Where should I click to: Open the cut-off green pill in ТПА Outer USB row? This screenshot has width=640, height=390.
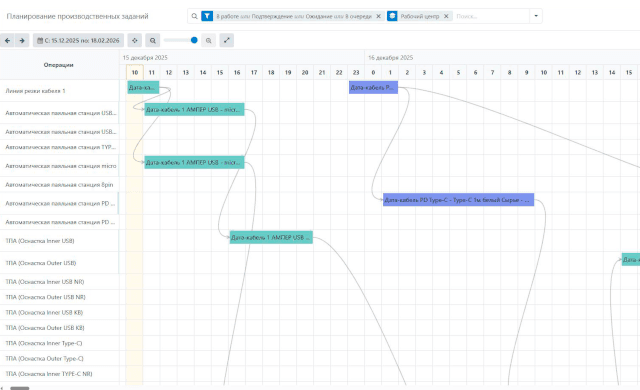(631, 259)
